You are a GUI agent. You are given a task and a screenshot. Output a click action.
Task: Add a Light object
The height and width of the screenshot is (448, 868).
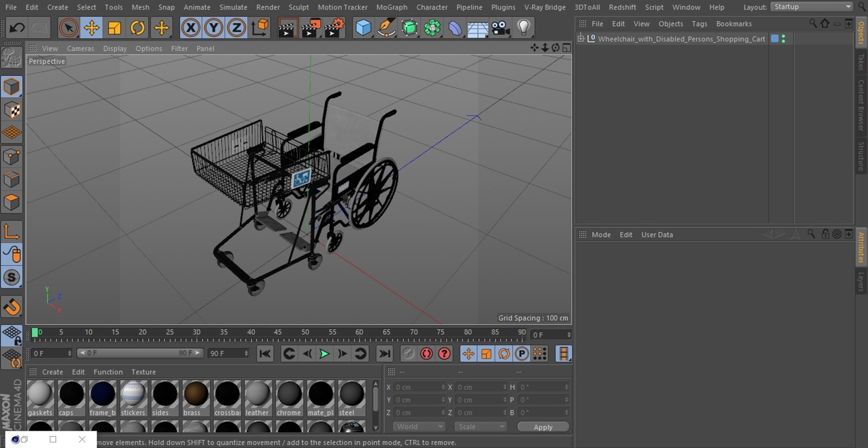coord(524,28)
